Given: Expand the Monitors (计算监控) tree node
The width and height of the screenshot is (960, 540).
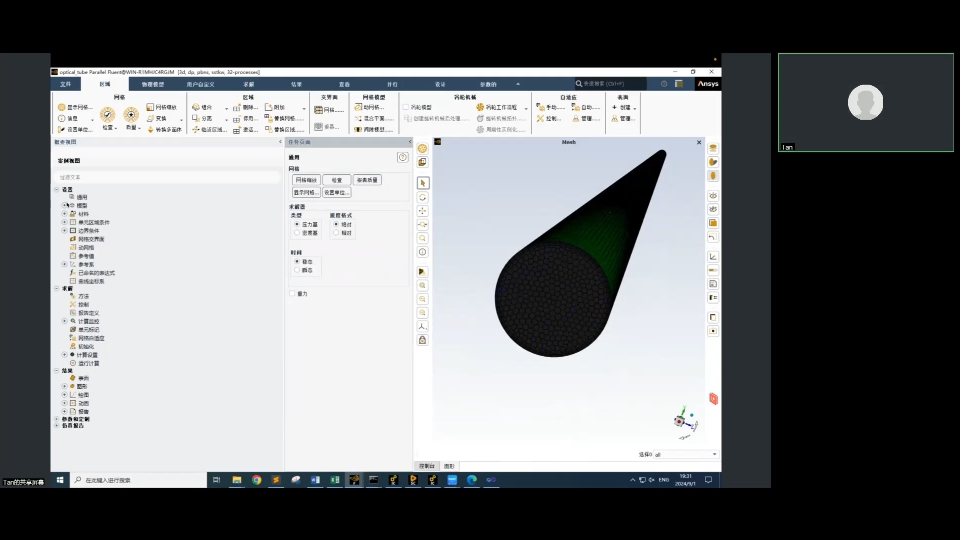Looking at the screenshot, I should pos(64,321).
